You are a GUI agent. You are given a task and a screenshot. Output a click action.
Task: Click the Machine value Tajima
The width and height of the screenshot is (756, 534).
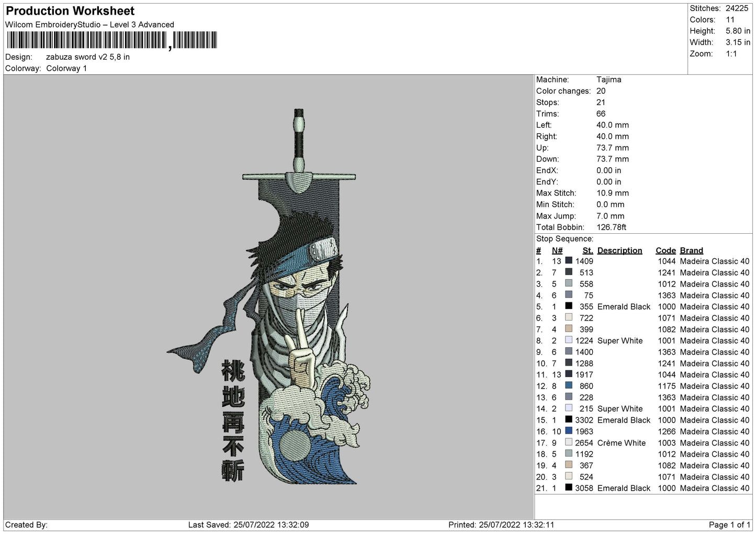(609, 79)
